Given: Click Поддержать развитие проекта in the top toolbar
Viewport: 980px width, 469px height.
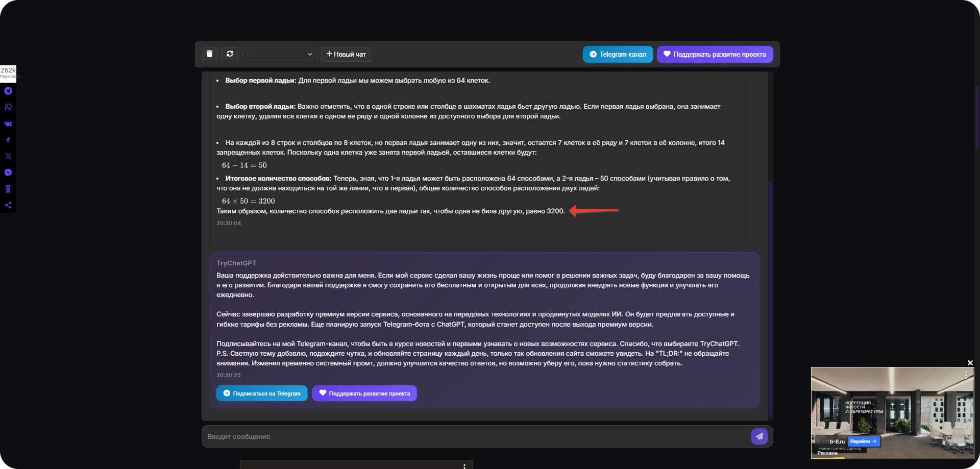Looking at the screenshot, I should (715, 54).
